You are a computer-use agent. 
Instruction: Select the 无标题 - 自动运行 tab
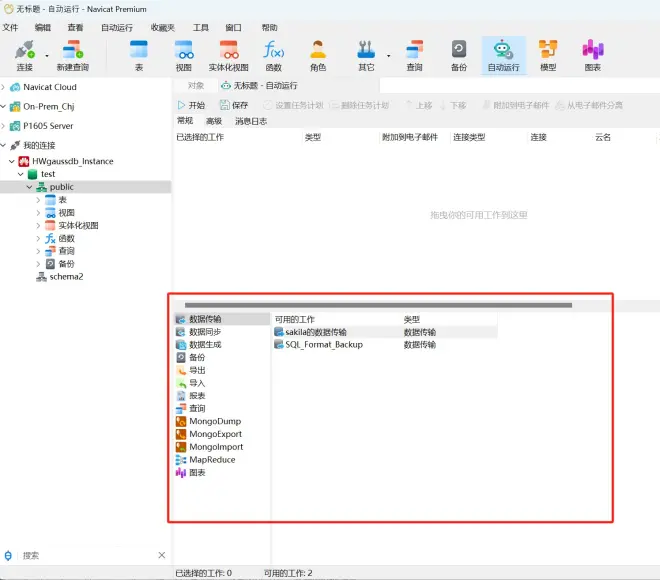[x=259, y=86]
